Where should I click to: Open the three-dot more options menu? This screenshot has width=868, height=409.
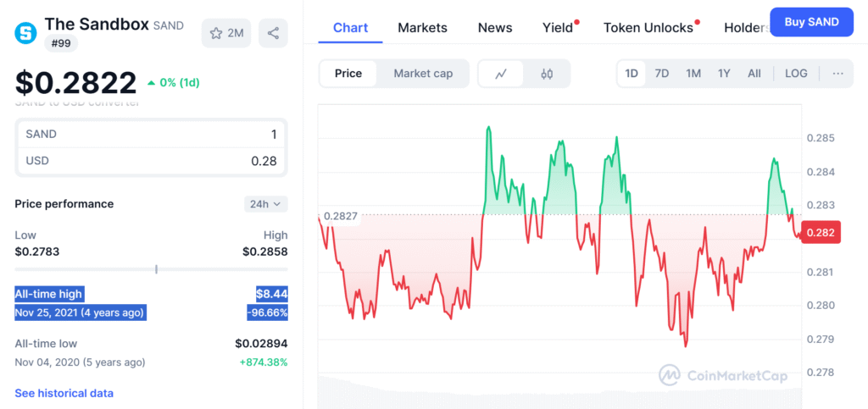(x=837, y=74)
